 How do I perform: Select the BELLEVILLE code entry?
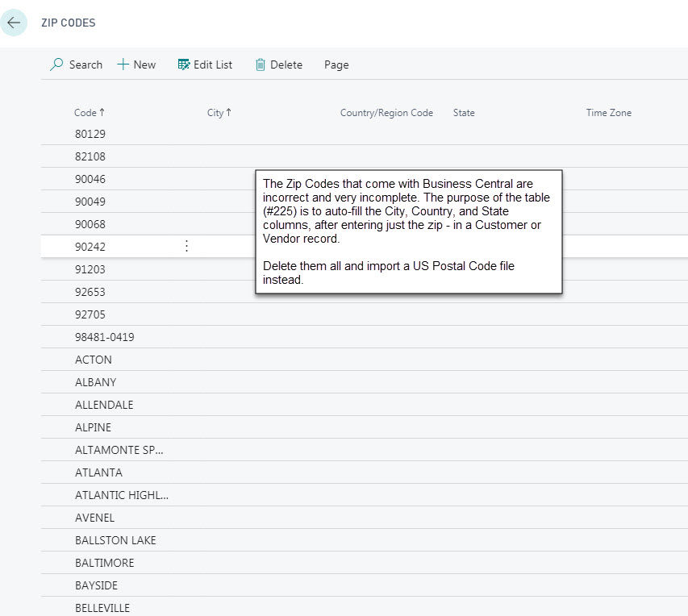pos(102,608)
